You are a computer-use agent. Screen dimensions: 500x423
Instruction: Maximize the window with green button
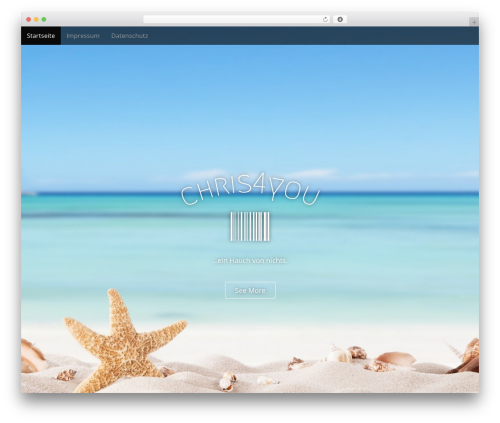pos(44,19)
